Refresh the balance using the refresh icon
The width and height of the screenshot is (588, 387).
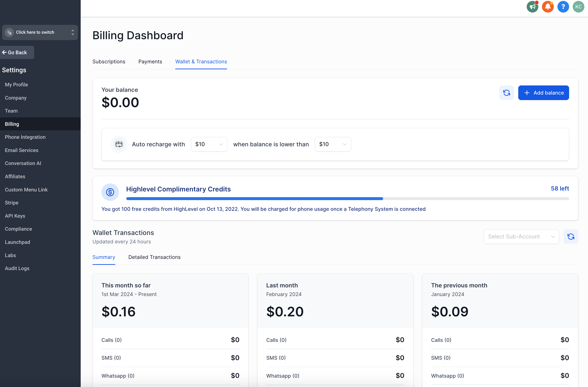pyautogui.click(x=506, y=93)
